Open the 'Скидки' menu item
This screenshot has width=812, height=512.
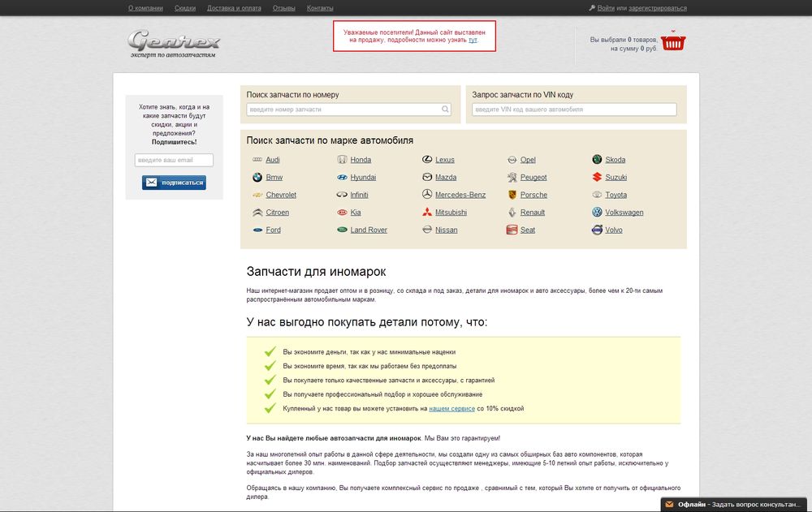pos(185,8)
